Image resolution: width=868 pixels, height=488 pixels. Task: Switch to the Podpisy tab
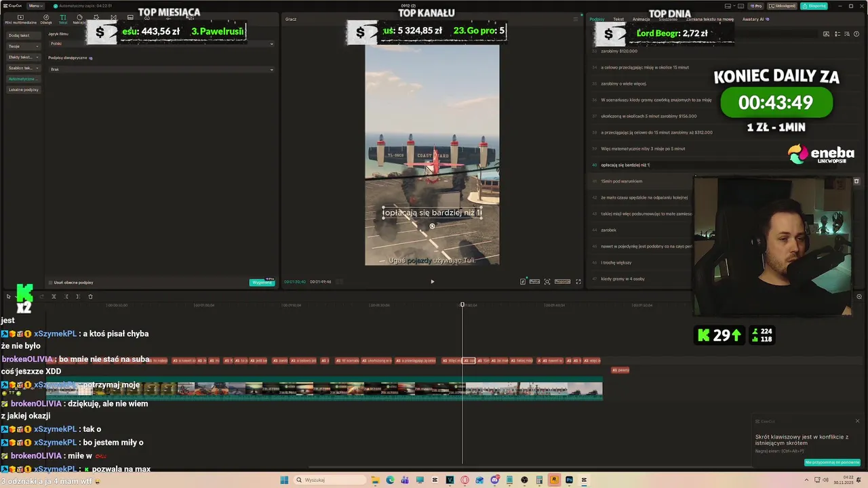coord(597,19)
